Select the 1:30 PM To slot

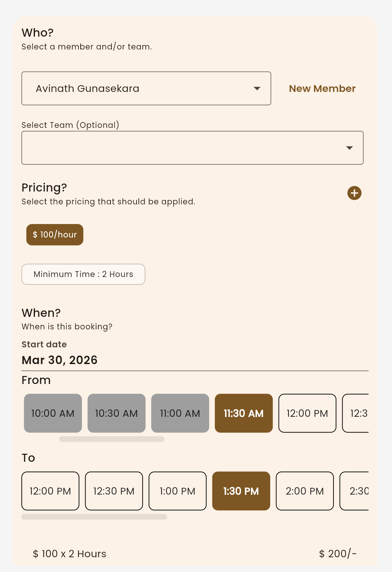coord(241,491)
